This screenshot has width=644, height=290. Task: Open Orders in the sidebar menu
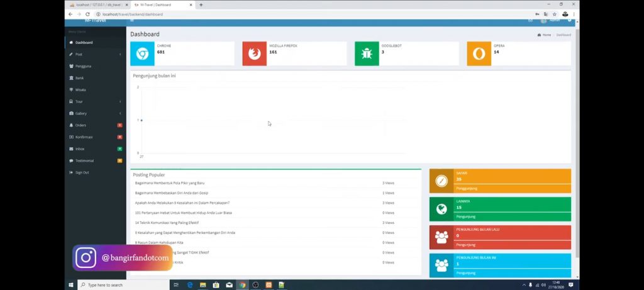pos(80,125)
